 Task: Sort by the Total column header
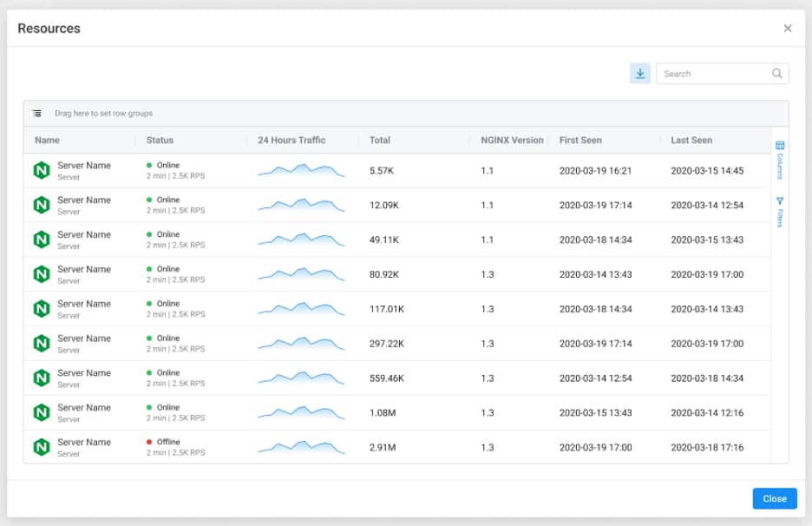pyautogui.click(x=380, y=140)
